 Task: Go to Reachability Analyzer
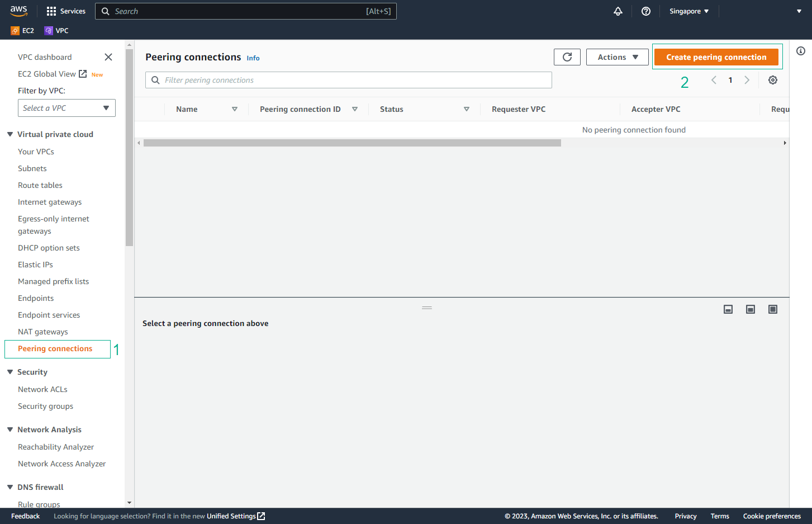(56, 447)
